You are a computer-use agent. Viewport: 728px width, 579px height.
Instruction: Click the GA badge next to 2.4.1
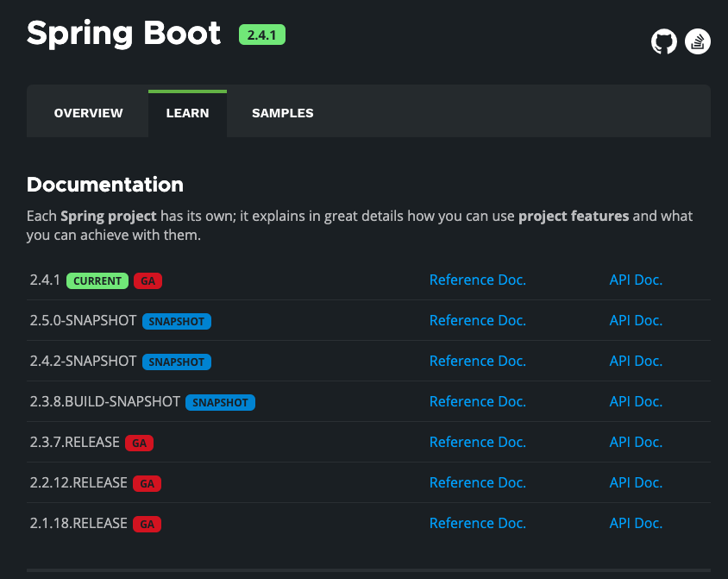[x=147, y=281]
